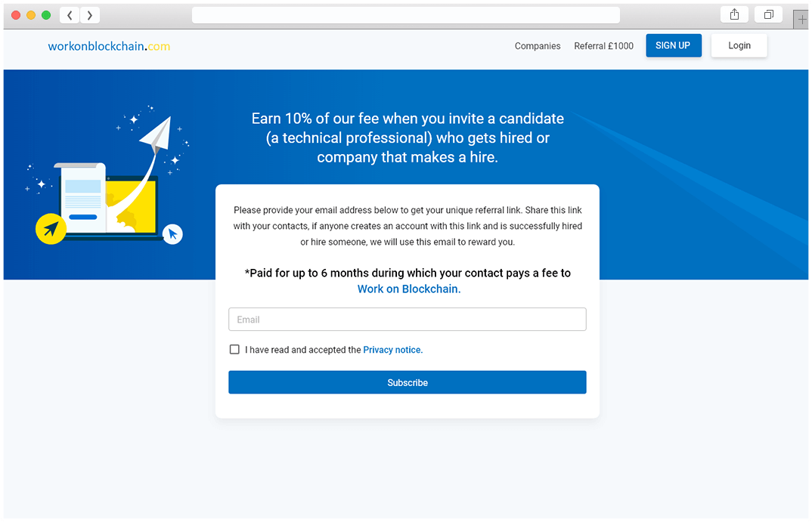Image resolution: width=812 pixels, height=522 pixels.
Task: Open the Privacy notice link
Action: click(x=392, y=350)
